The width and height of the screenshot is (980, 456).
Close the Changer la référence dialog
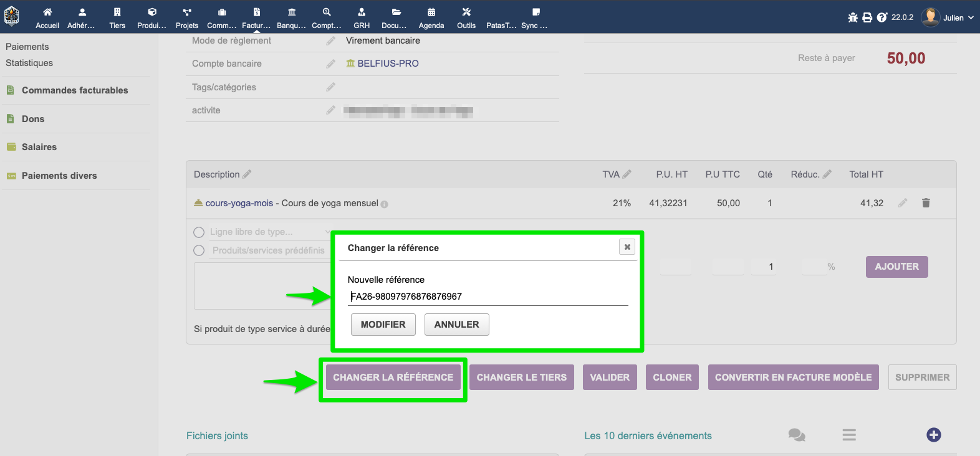[627, 247]
